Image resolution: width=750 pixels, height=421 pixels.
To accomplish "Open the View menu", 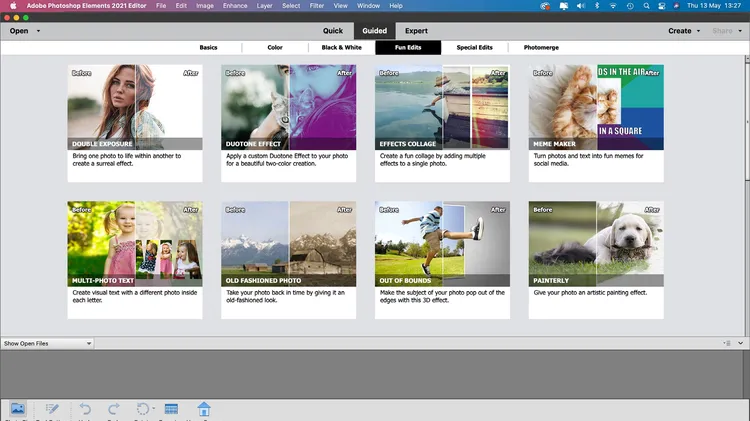I will point(341,6).
